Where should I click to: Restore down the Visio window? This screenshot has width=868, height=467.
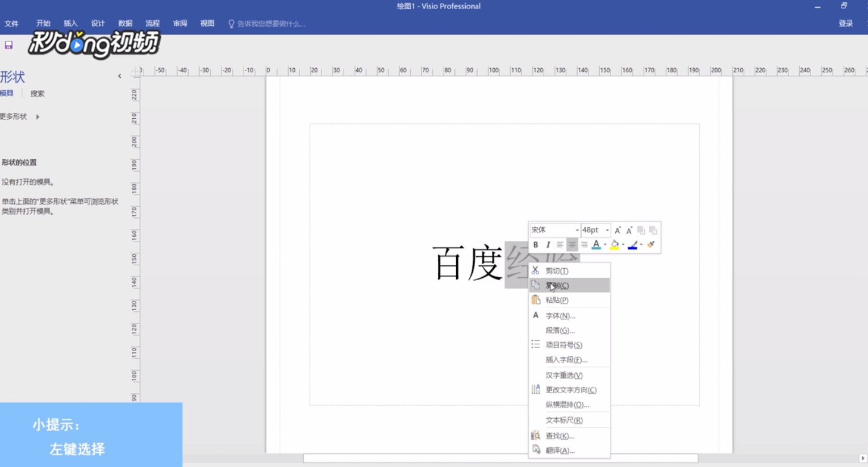(x=844, y=6)
